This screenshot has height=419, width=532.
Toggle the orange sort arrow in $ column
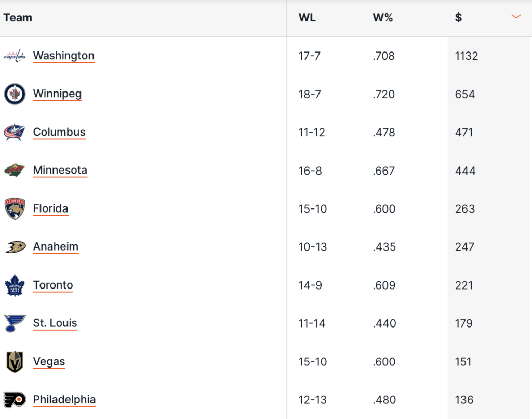[x=516, y=17]
